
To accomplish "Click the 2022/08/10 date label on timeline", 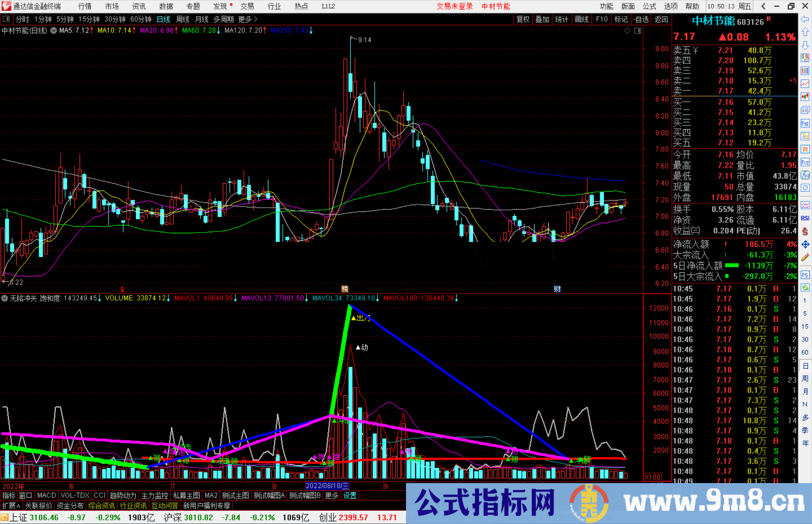I will coord(327,486).
